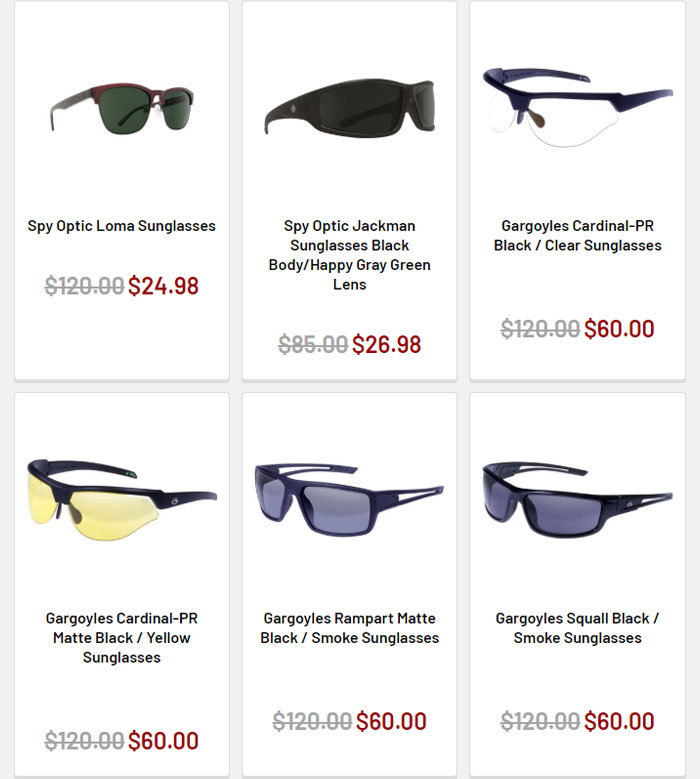Open the Spy Optic Jackman black sunglasses image
This screenshot has height=779, width=700.
coord(350,106)
